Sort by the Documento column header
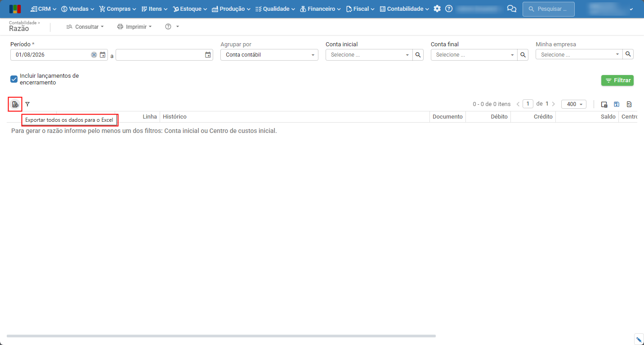This screenshot has width=644, height=345. pyautogui.click(x=447, y=117)
